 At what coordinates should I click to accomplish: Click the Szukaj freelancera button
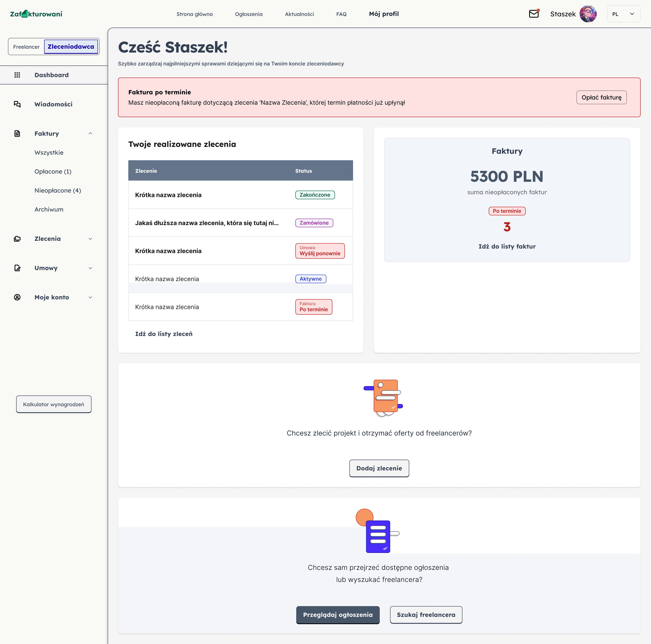pyautogui.click(x=426, y=615)
